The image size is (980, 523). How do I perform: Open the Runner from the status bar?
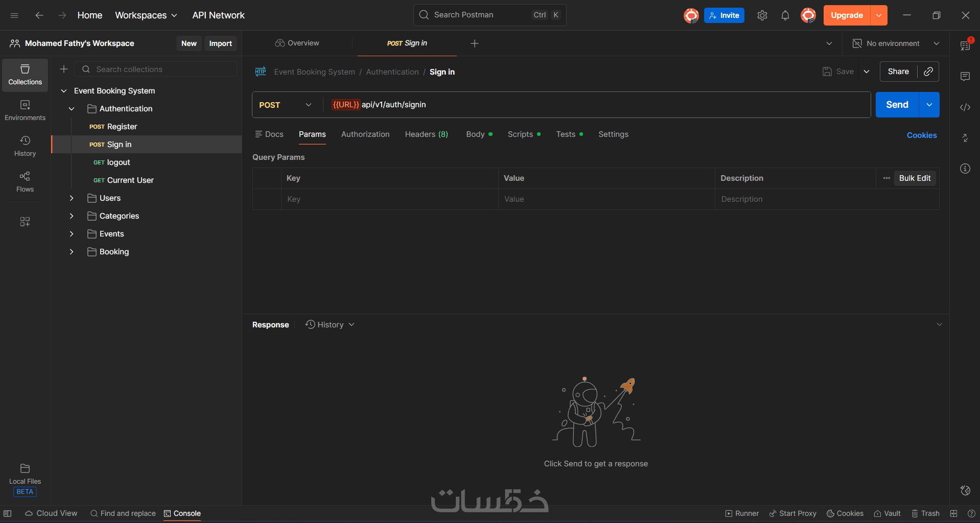[x=742, y=513]
